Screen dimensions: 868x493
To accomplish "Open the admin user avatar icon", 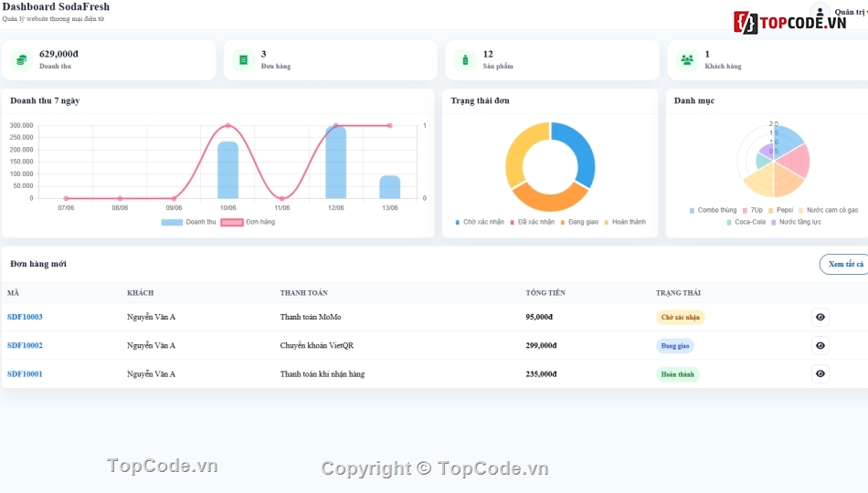I will click(820, 12).
